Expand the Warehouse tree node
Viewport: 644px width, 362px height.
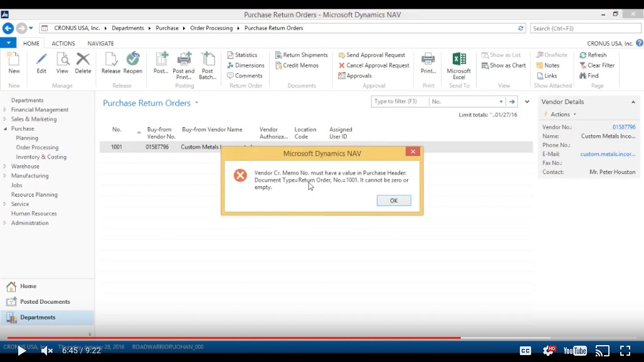4,166
